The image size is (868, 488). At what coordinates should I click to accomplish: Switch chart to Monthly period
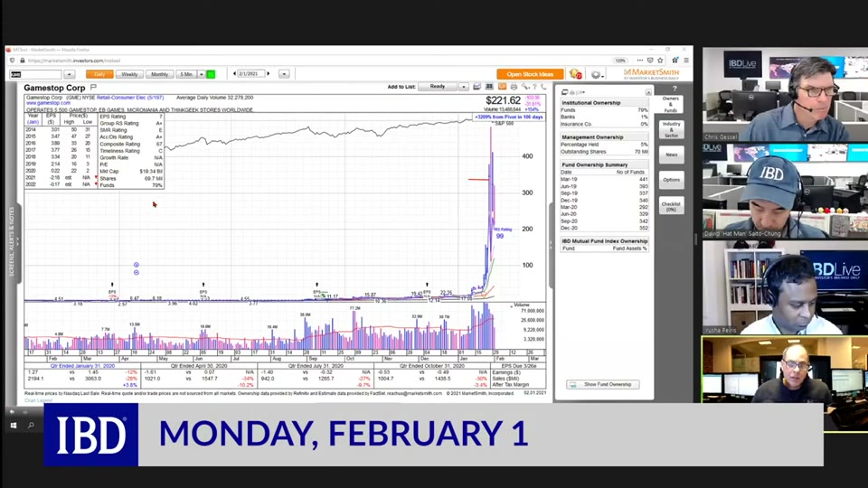[159, 74]
